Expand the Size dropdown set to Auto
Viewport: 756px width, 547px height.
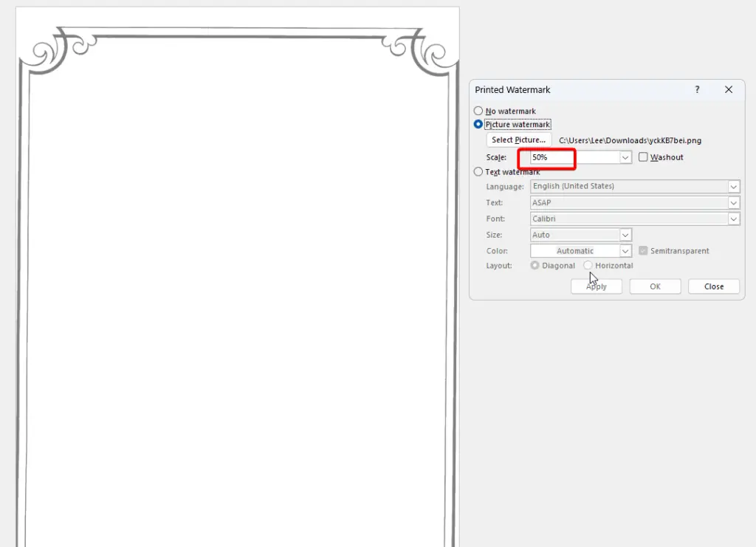(625, 234)
